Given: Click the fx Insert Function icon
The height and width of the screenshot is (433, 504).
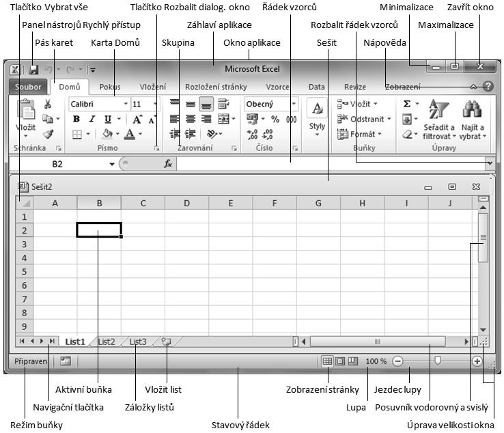Looking at the screenshot, I should pyautogui.click(x=168, y=164).
